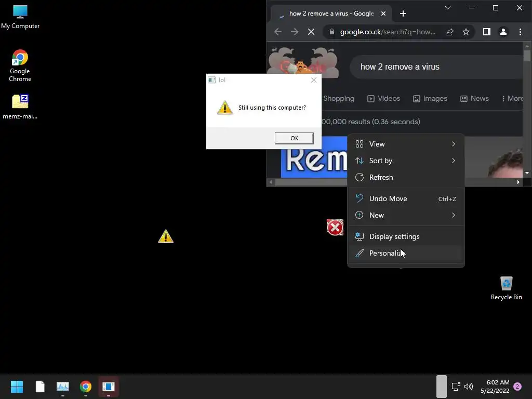Share this page from the address bar

point(449,32)
